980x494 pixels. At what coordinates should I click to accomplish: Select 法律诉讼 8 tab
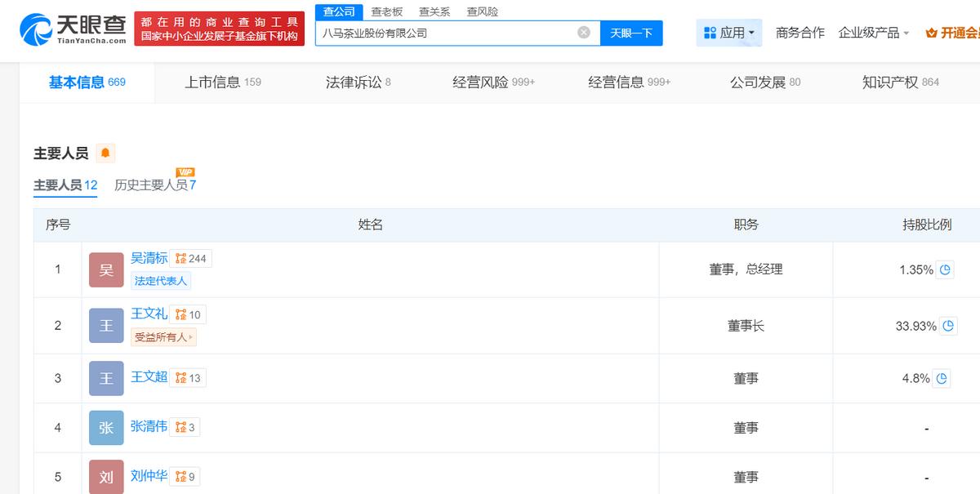(359, 82)
